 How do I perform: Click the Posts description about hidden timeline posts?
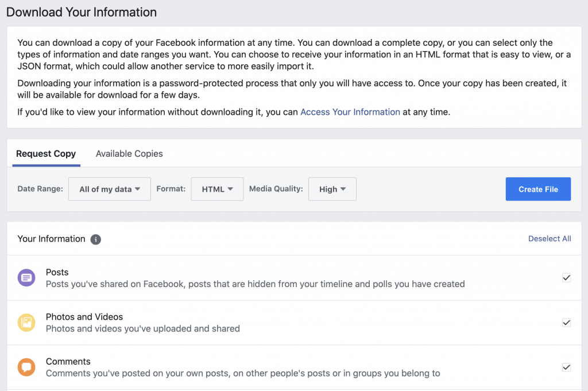(x=256, y=284)
